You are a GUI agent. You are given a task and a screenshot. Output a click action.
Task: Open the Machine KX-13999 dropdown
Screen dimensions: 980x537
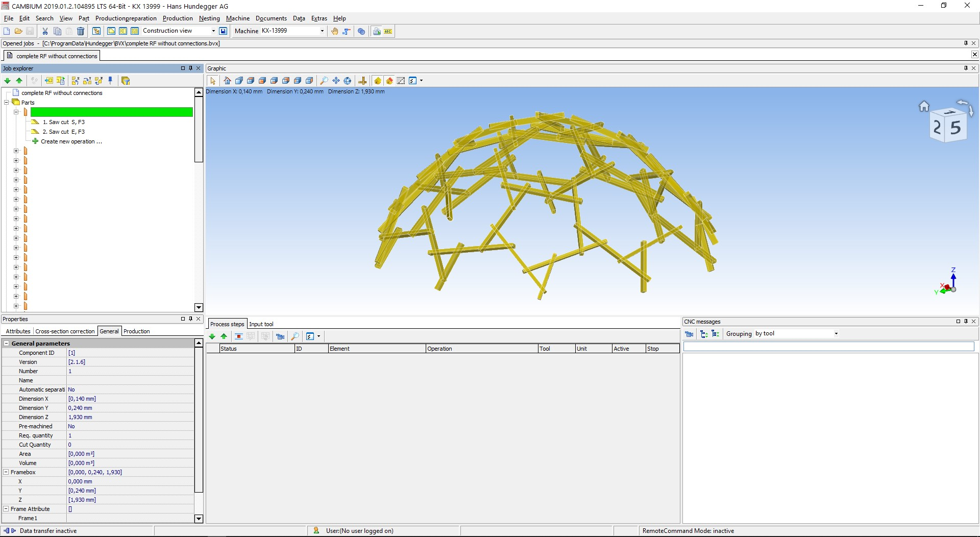(x=322, y=31)
